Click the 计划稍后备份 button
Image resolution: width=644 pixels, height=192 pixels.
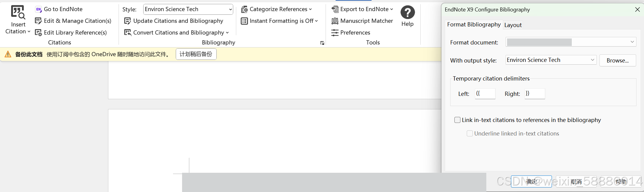(196, 54)
